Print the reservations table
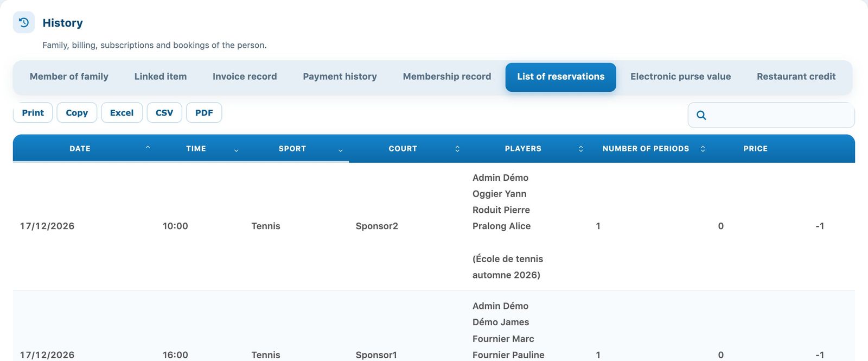 [33, 112]
